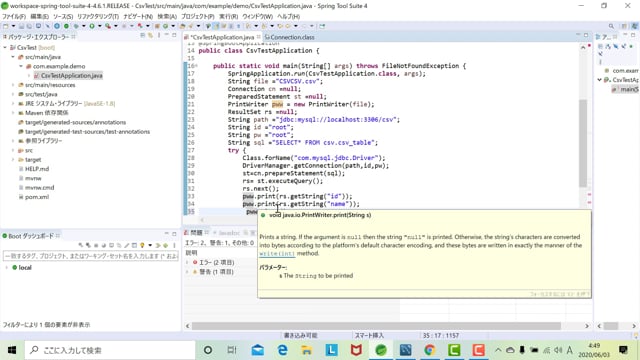Expand the local node in Boot Dashboard

[x=7, y=268]
